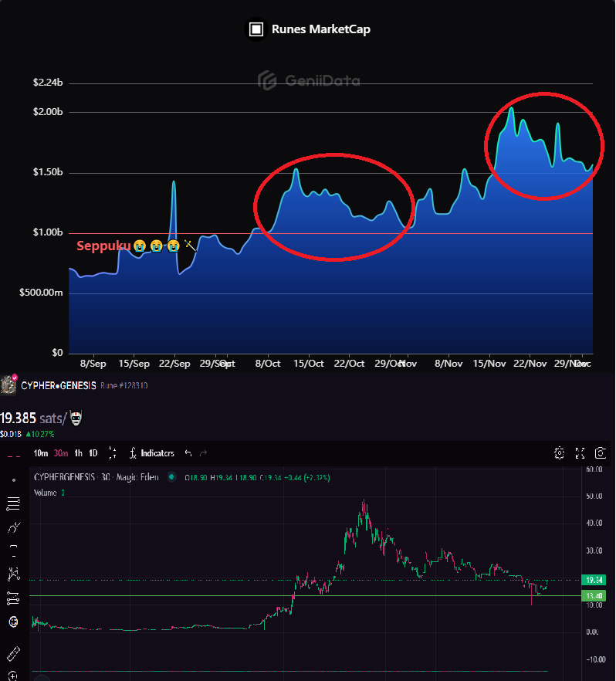This screenshot has height=681, width=616.
Task: Click the $1.00b y-axis label
Action: click(48, 232)
